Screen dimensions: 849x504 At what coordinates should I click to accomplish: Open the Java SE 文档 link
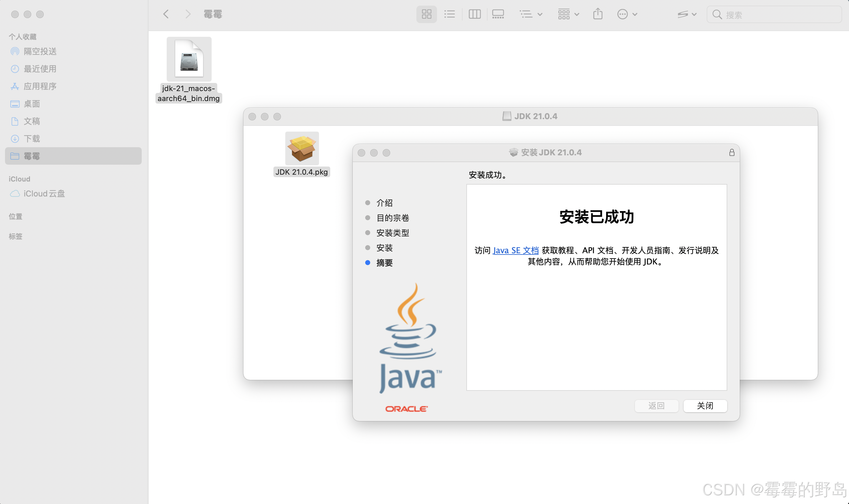(515, 250)
